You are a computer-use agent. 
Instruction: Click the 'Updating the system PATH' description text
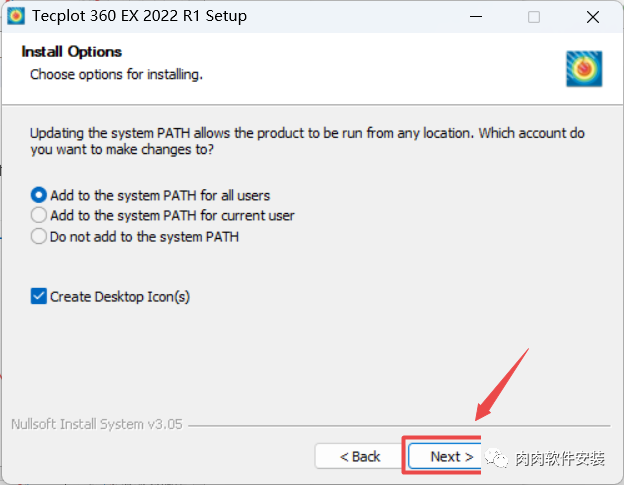coord(307,141)
